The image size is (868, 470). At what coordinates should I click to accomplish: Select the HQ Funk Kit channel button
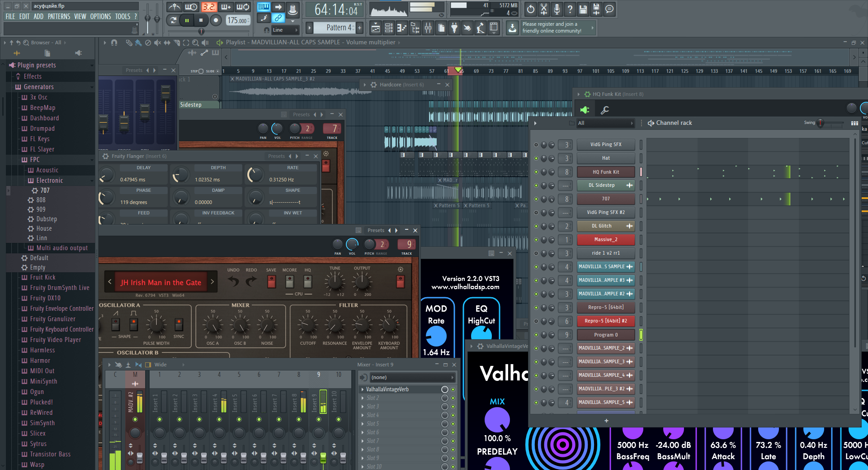click(x=605, y=172)
